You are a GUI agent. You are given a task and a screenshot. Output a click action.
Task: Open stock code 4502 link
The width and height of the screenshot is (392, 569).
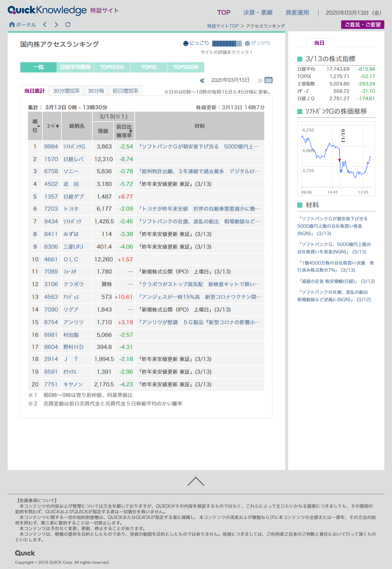[x=51, y=184]
